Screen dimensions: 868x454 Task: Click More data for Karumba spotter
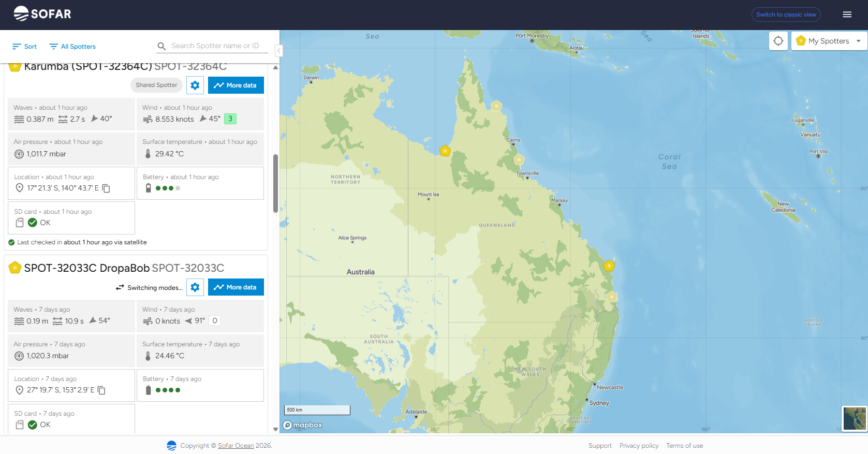tap(236, 85)
